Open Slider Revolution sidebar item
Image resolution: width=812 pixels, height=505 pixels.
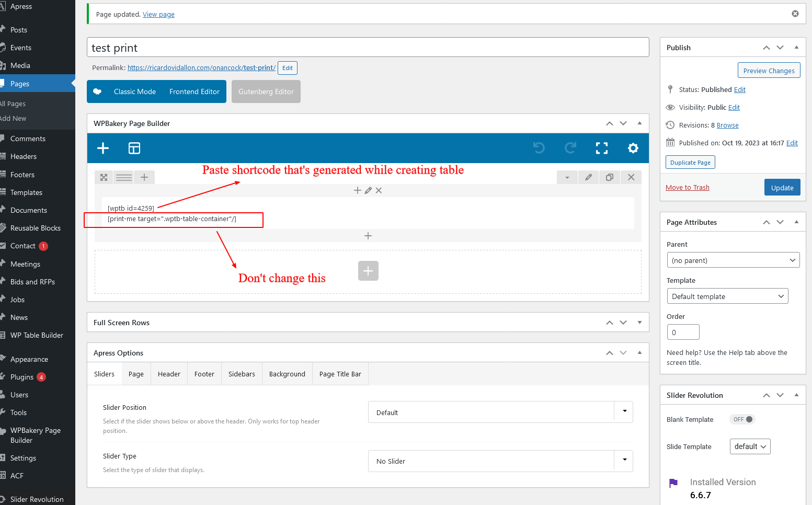click(37, 499)
